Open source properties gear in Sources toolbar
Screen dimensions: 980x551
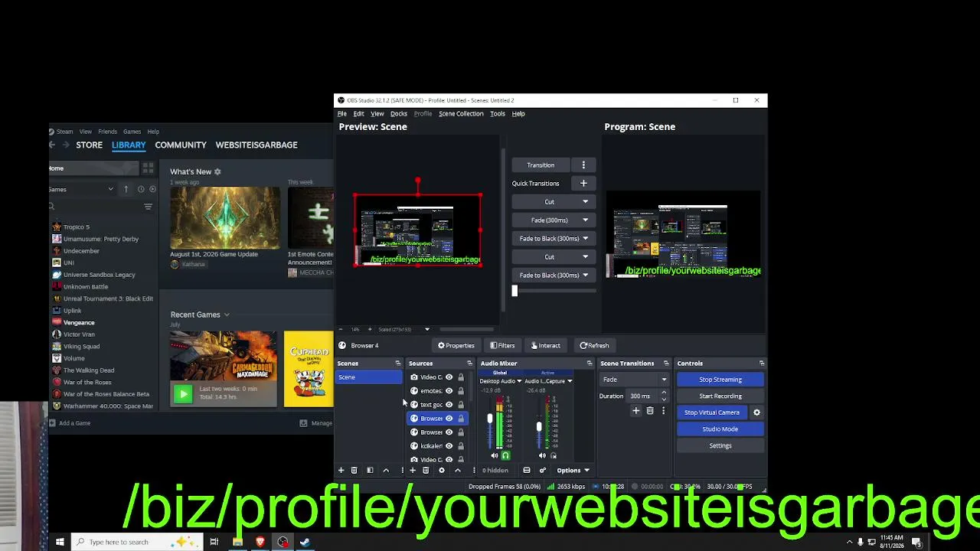tap(442, 471)
